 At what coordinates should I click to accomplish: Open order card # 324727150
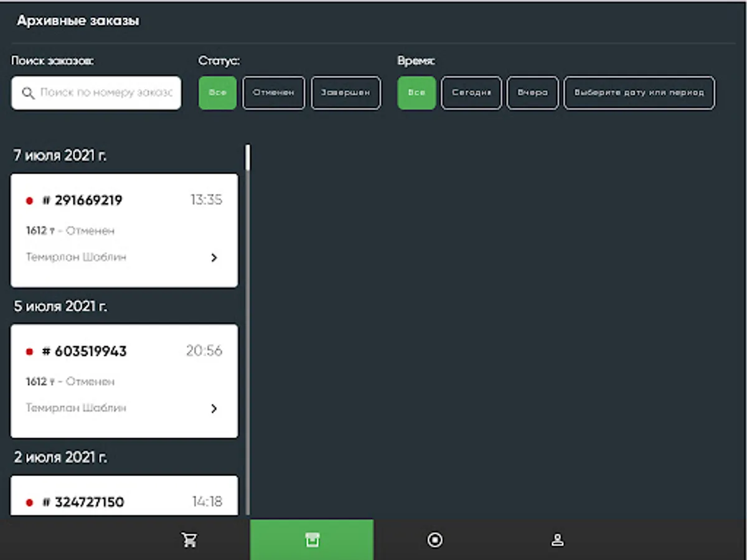click(124, 496)
